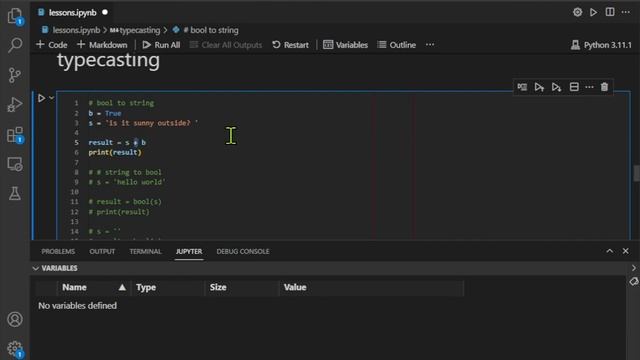This screenshot has width=640, height=360.
Task: Open the Remote Explorer view
Action: point(15,164)
